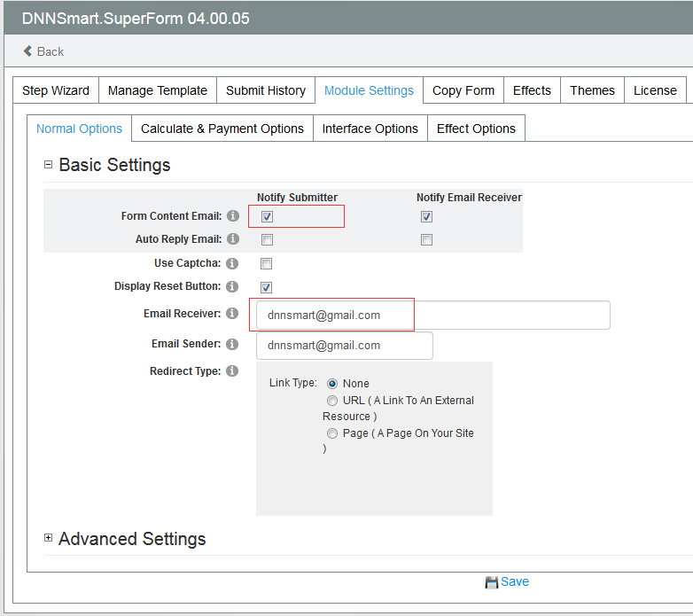The height and width of the screenshot is (616, 693).
Task: Select the Module Settings tab
Action: click(x=369, y=90)
